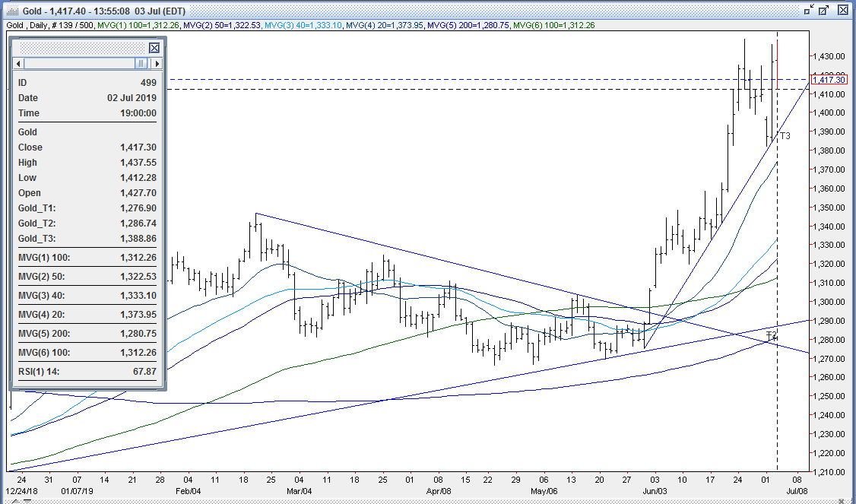Close the Gold chart window

843,10
